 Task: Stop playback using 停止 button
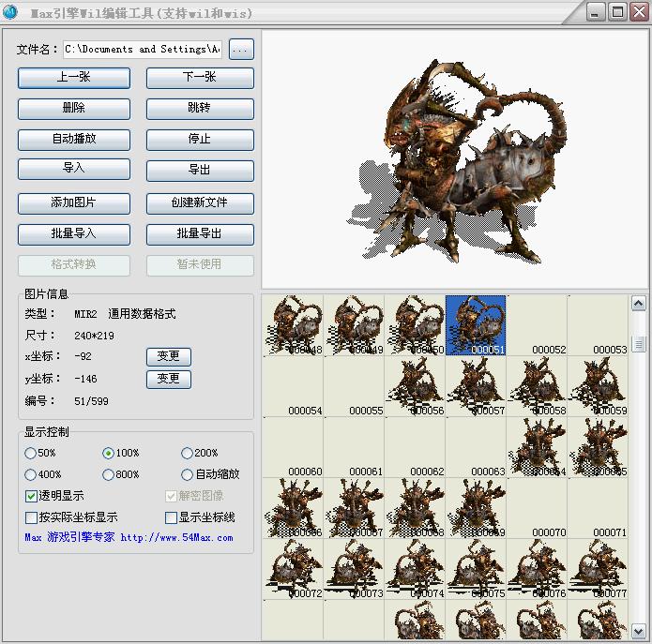coord(200,140)
